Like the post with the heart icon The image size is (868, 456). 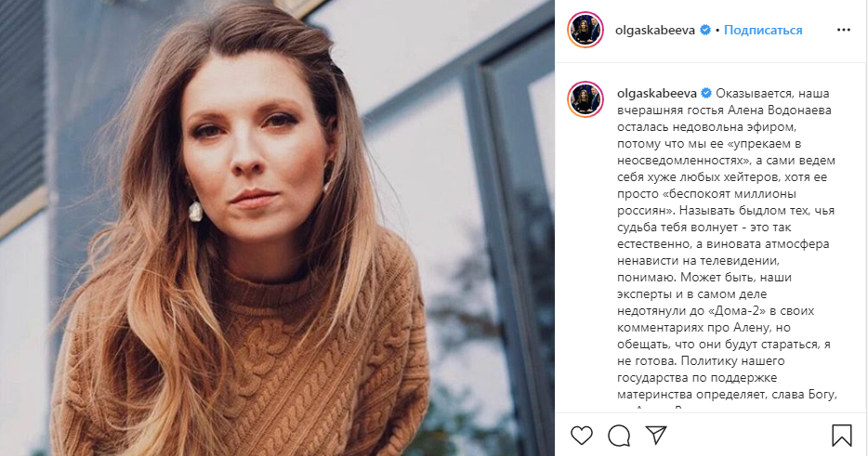tap(581, 436)
